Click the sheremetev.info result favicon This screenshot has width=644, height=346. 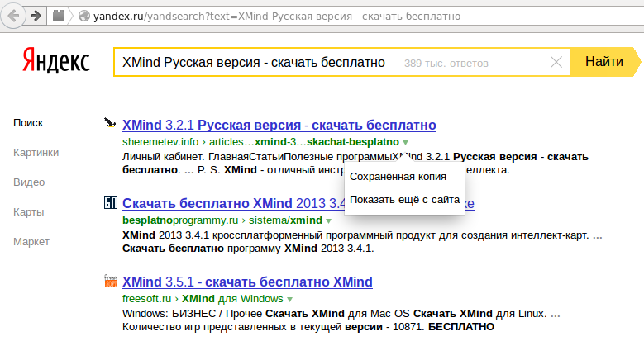110,123
